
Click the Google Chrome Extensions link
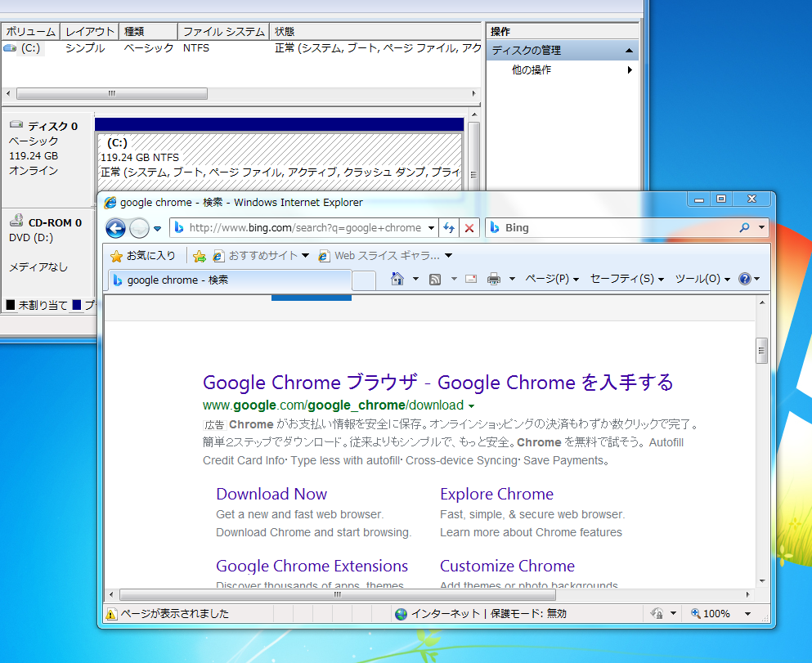pos(312,566)
